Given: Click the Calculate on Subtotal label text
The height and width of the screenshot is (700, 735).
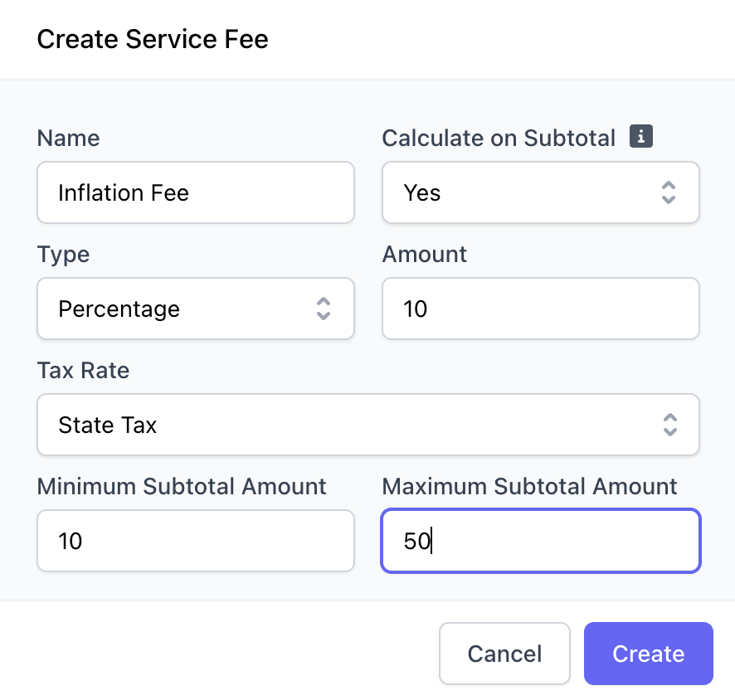Looking at the screenshot, I should point(499,139).
